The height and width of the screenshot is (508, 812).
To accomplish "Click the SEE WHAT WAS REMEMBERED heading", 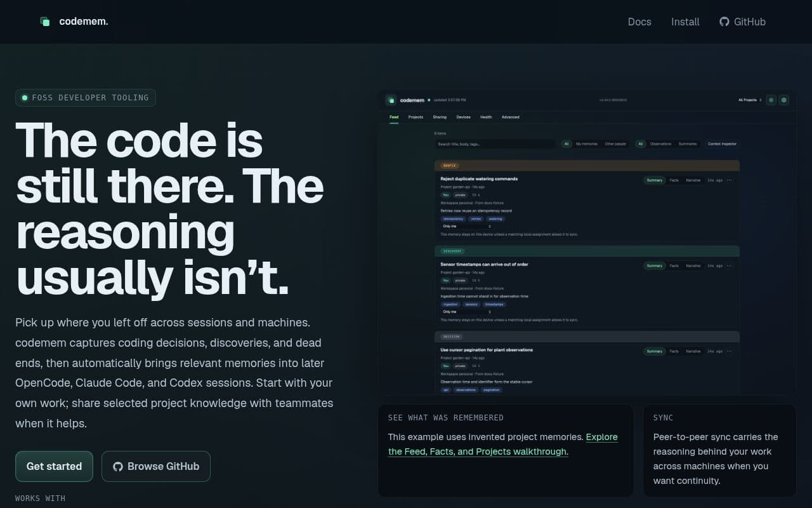I will [x=446, y=418].
